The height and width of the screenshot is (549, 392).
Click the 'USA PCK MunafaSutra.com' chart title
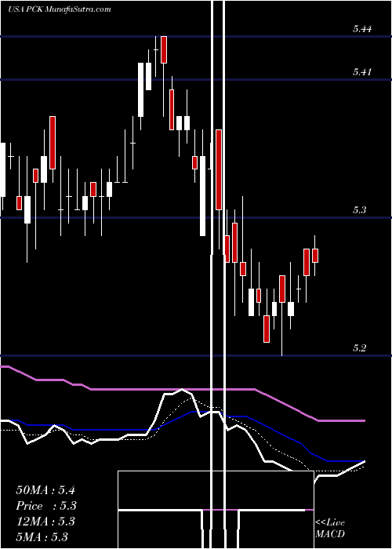coord(60,9)
